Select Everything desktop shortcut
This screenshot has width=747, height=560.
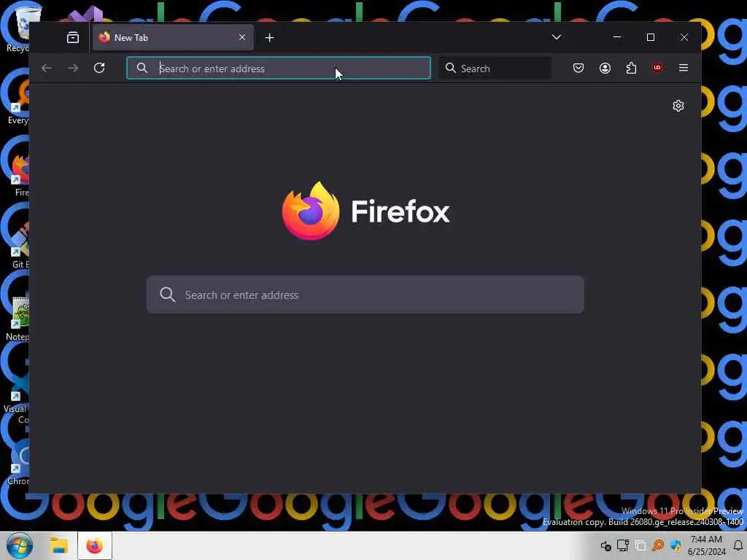(18, 100)
